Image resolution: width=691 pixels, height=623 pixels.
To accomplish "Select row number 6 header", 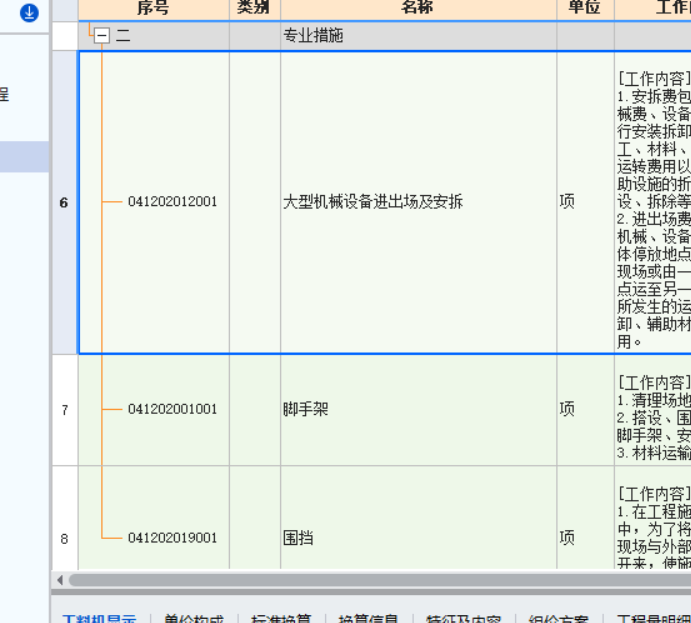I will click(64, 202).
